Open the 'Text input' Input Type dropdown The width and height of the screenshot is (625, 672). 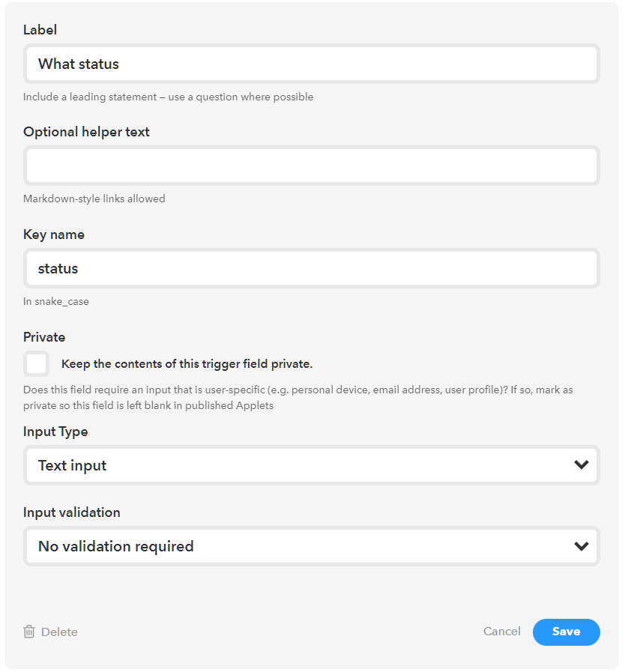[311, 465]
